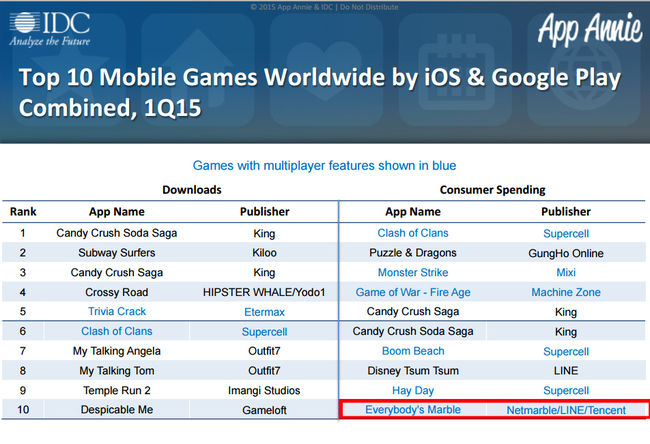Click the Etermax publisher link
The width and height of the screenshot is (650, 444).
click(x=265, y=311)
